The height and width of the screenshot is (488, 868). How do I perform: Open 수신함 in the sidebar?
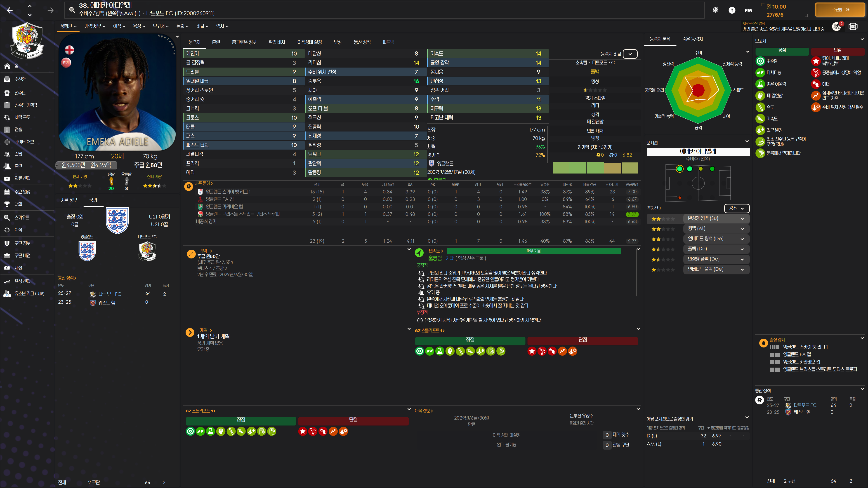point(20,80)
